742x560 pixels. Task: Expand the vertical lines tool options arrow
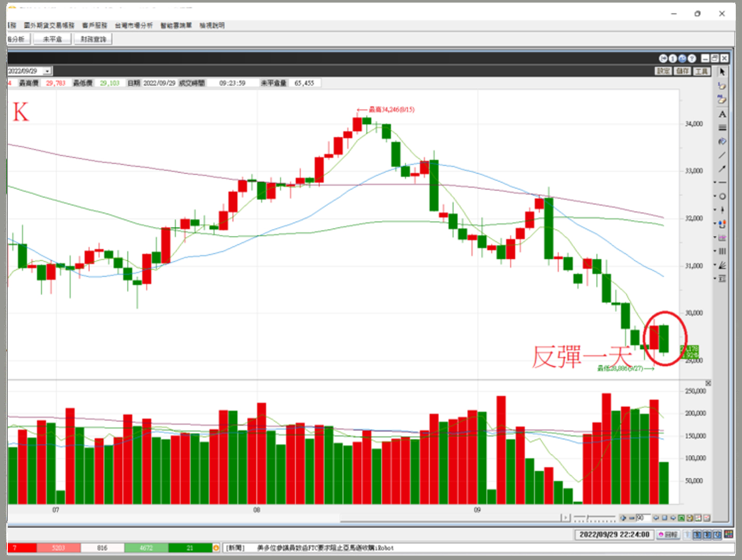715,251
